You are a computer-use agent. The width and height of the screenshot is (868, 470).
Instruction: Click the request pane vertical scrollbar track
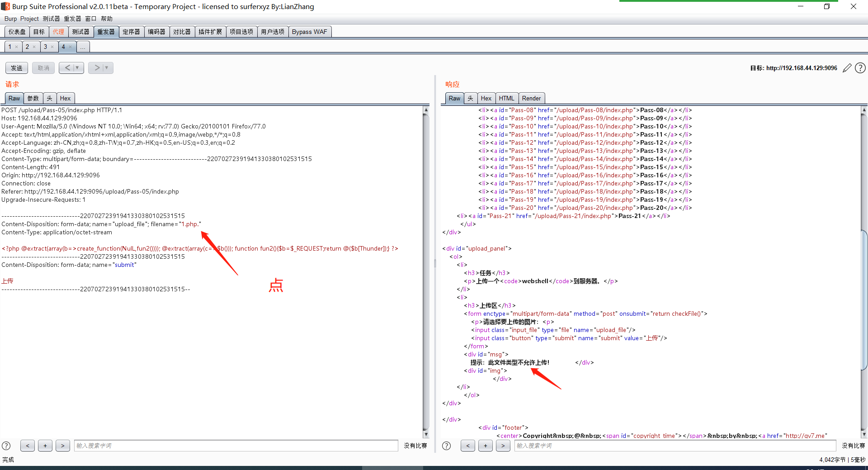(x=426, y=271)
